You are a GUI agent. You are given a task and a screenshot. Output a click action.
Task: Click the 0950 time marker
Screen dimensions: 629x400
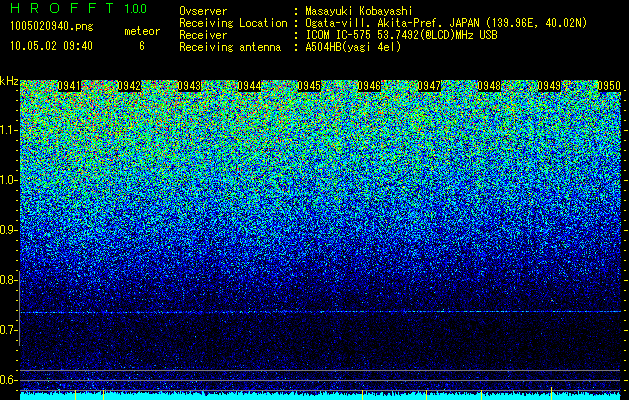(609, 86)
